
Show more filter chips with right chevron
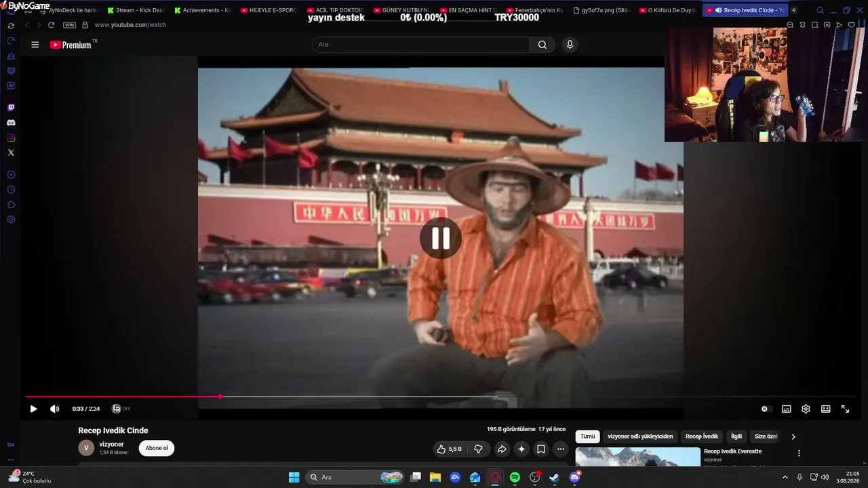(793, 436)
